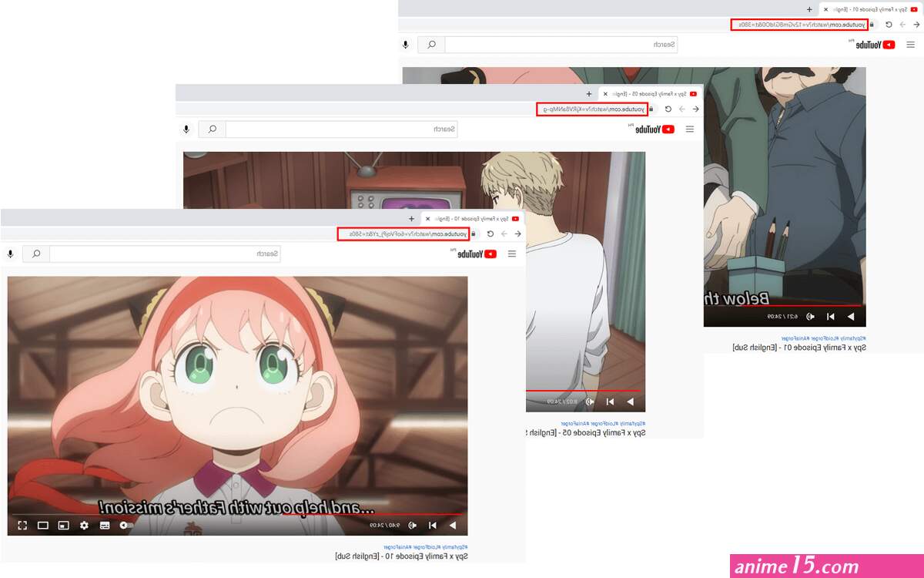This screenshot has width=924, height=578.
Task: Enable miniplayer in Episode 10 player
Action: click(63, 526)
